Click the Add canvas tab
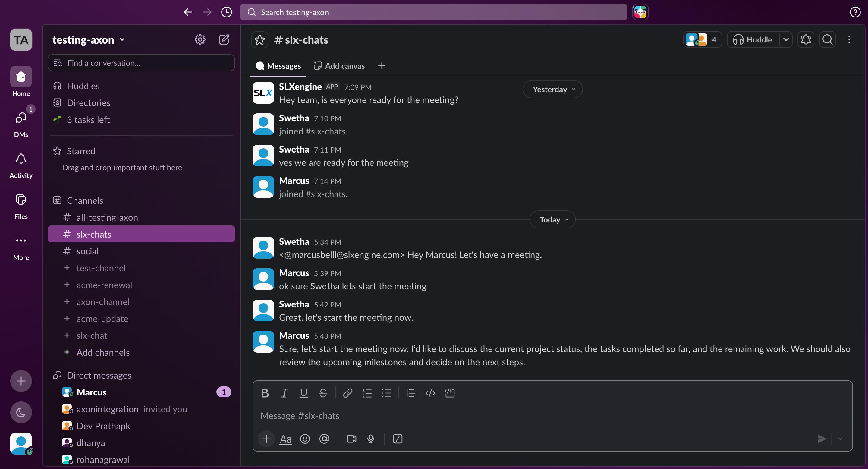This screenshot has width=868, height=469. tap(339, 66)
